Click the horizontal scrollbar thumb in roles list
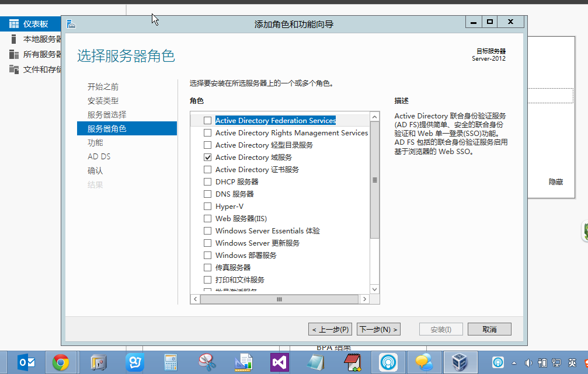This screenshot has width=588, height=374. point(279,299)
